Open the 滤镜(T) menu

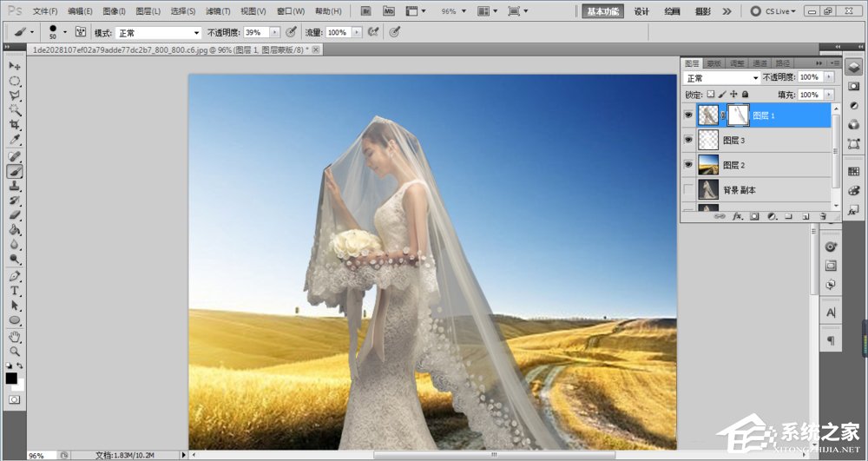click(218, 11)
